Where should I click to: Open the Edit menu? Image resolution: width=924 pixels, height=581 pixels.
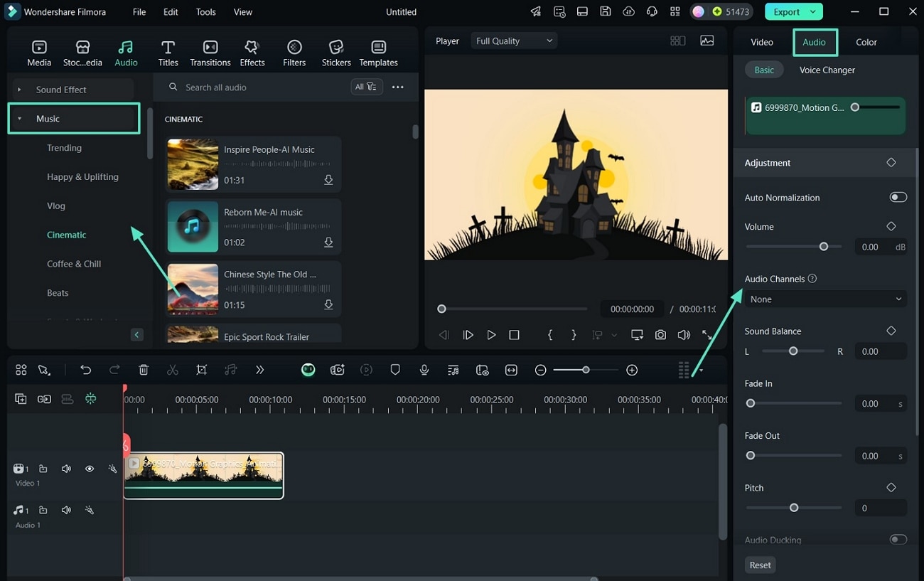[171, 12]
